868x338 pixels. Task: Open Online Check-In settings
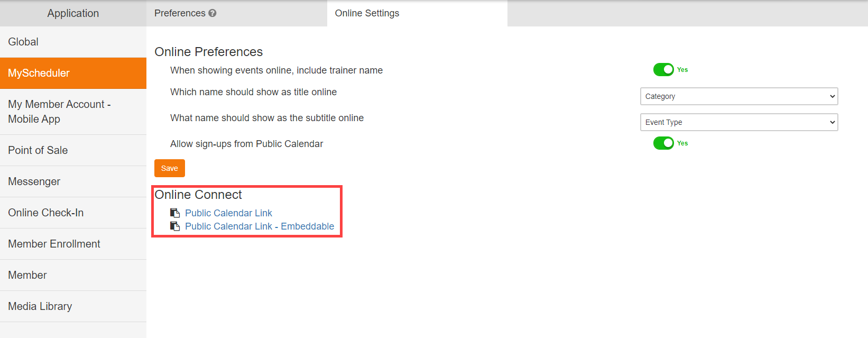pyautogui.click(x=73, y=213)
